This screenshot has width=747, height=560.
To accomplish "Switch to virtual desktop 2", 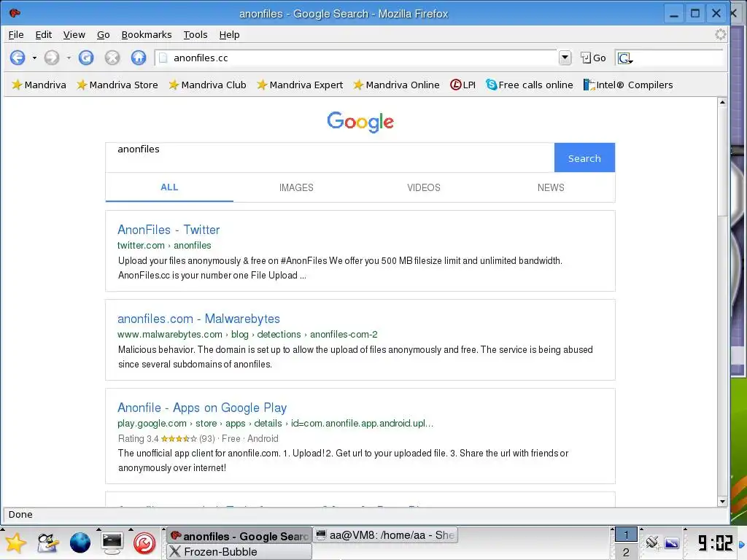I will click(x=625, y=552).
